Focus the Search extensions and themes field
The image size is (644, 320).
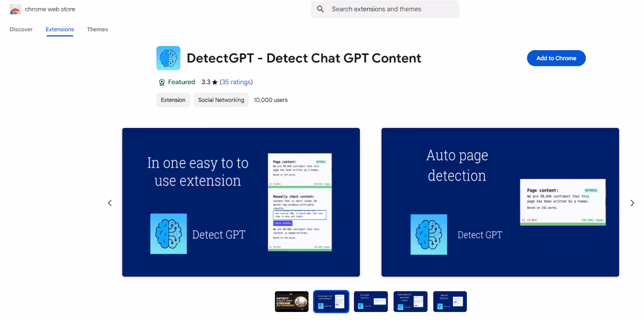[385, 9]
